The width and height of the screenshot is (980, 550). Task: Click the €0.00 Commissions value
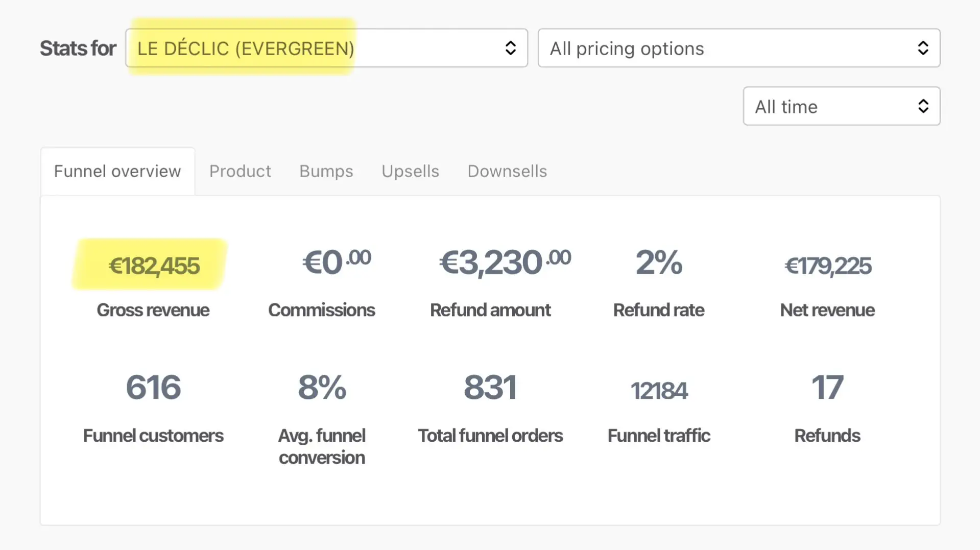[x=337, y=262]
